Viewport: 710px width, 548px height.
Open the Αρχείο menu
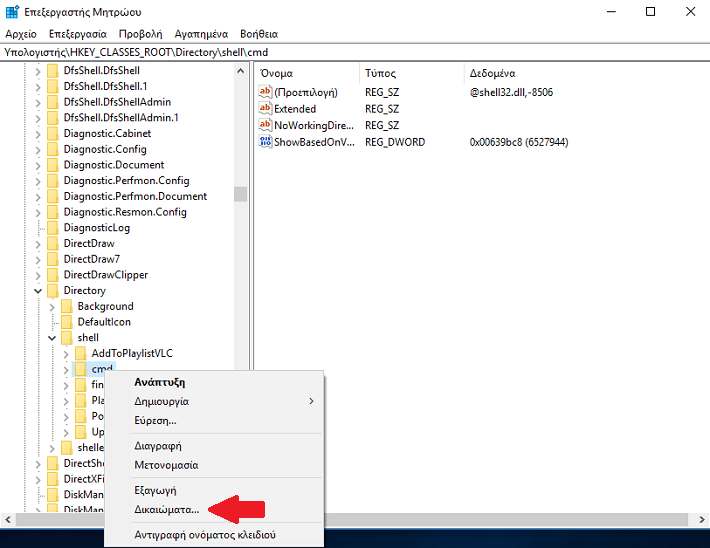(x=21, y=34)
